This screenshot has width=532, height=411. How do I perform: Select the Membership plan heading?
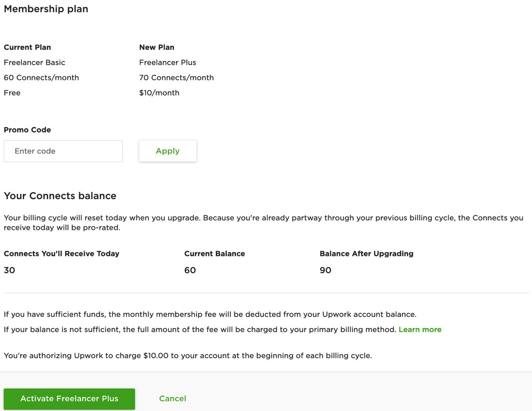pyautogui.click(x=46, y=9)
